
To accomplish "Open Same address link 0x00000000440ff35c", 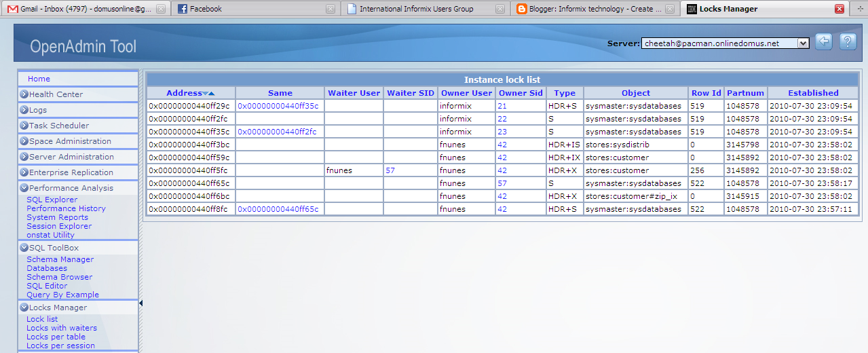I will tap(278, 106).
